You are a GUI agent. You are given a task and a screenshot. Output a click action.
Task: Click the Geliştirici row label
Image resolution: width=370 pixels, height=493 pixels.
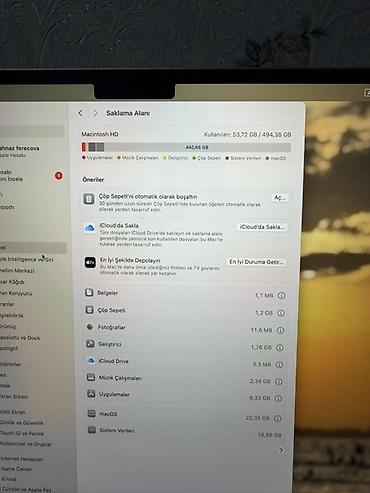(110, 344)
